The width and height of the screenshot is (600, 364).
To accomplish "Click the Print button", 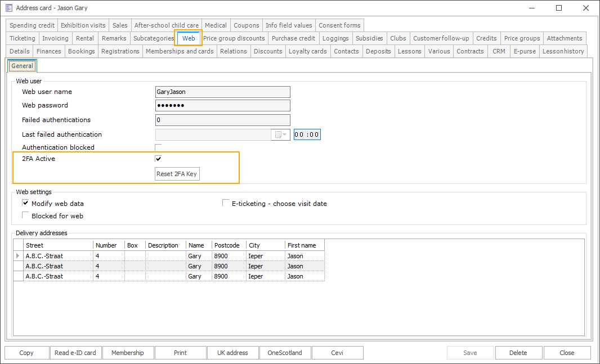I will 180,353.
